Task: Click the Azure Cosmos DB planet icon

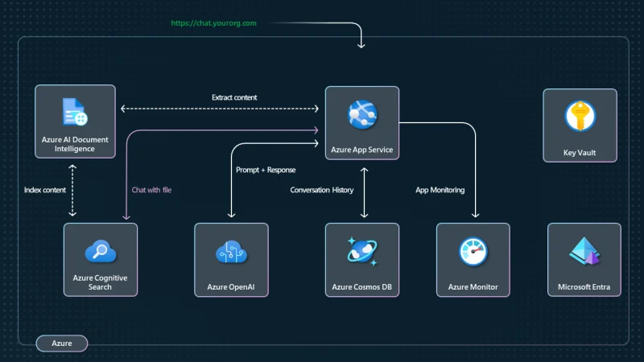Action: [361, 251]
